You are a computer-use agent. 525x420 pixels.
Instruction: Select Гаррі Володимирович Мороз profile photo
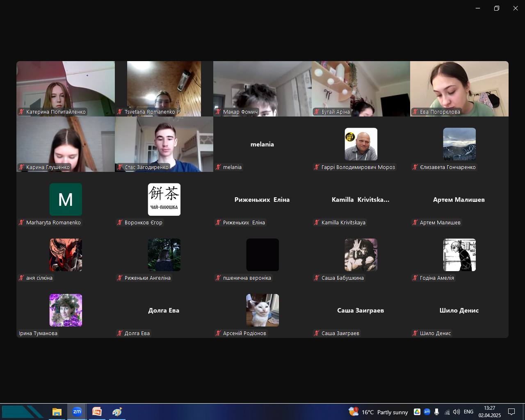361,144
